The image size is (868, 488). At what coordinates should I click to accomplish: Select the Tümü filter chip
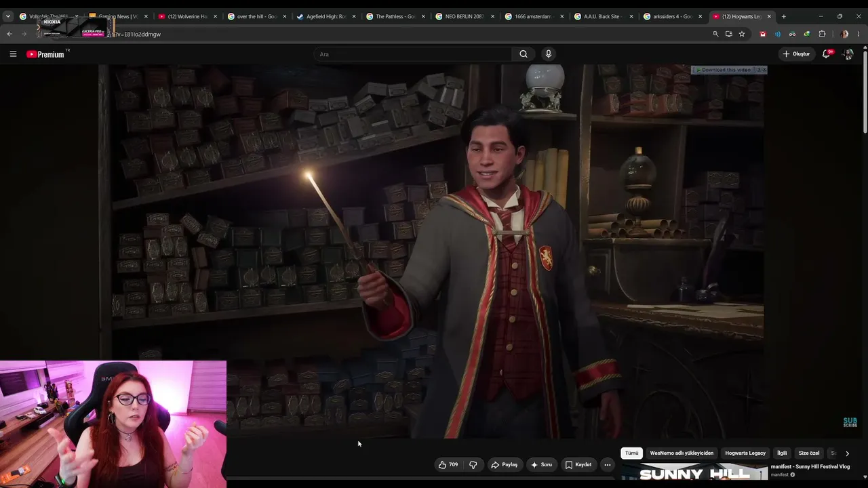(x=632, y=453)
